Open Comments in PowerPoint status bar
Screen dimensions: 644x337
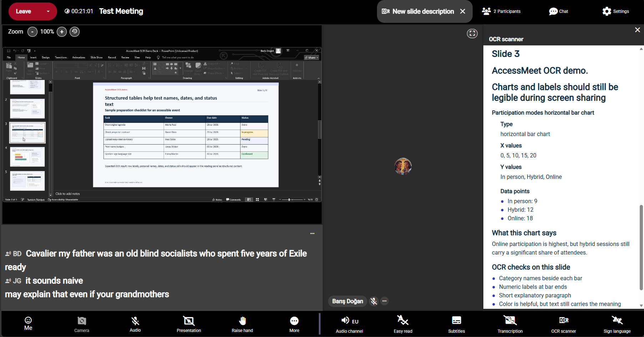[x=233, y=200]
